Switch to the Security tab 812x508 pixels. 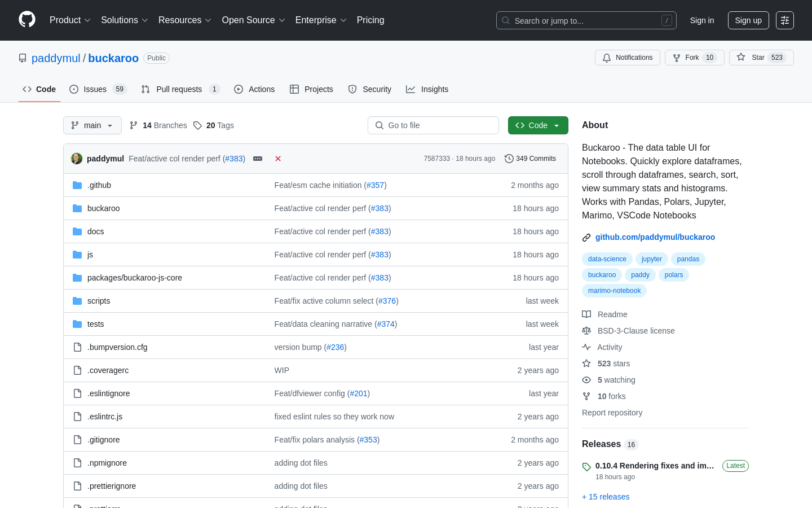(370, 89)
